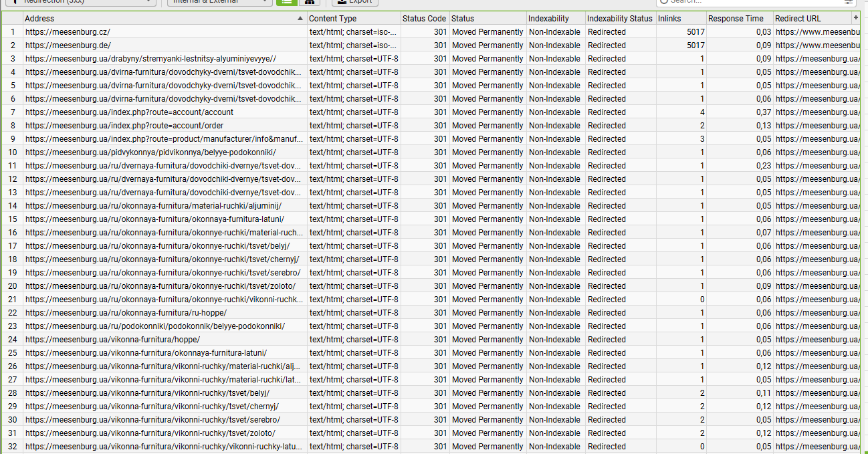Select row number 32
868x454 pixels.
(12, 447)
